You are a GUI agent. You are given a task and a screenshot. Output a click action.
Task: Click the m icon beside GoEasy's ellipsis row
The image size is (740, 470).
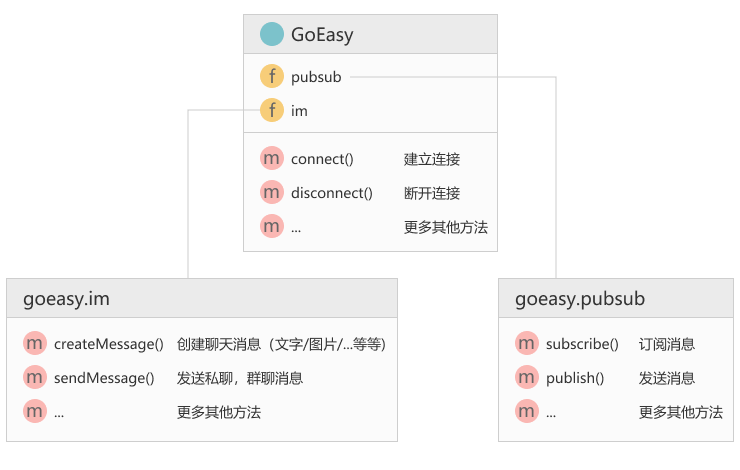click(x=272, y=226)
